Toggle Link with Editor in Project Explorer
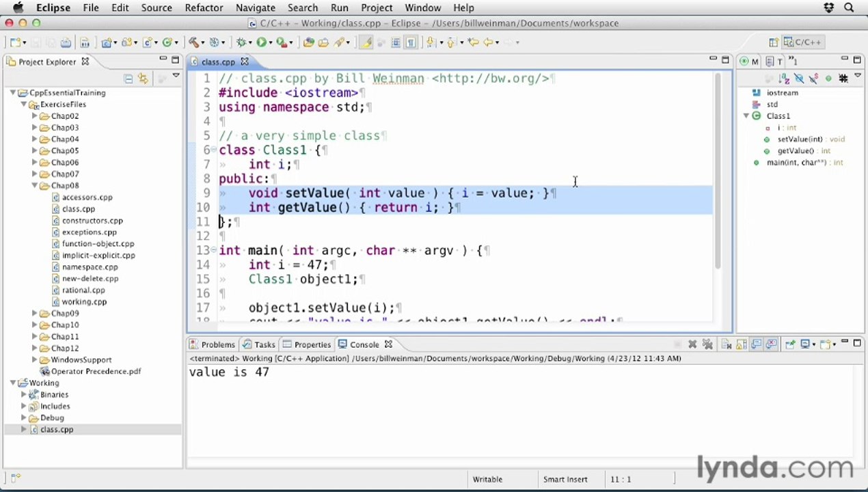868x492 pixels. pos(143,79)
